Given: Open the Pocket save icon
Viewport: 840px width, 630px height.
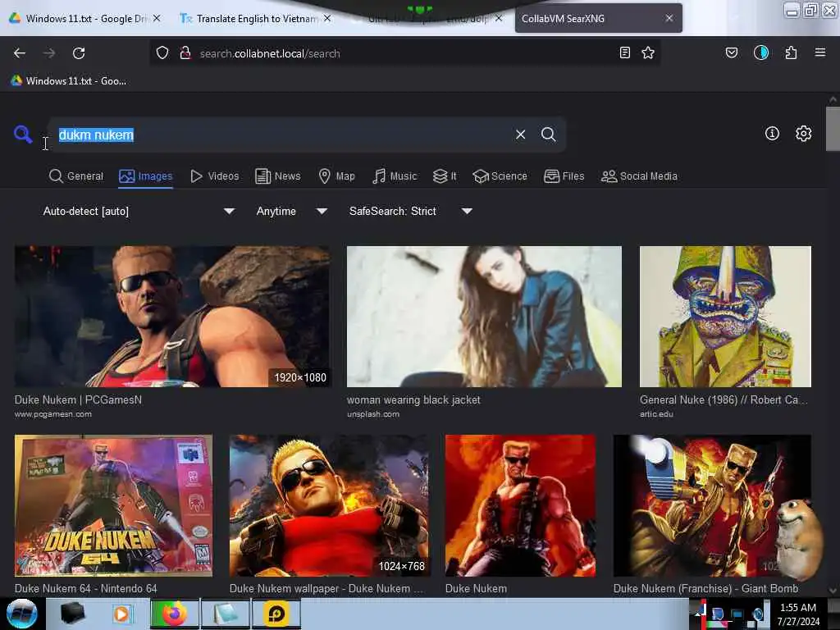Looking at the screenshot, I should 731,52.
